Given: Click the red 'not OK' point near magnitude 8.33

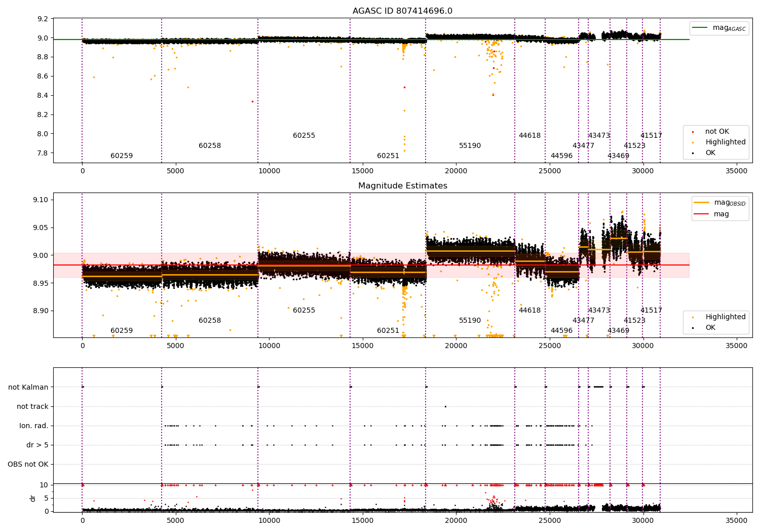Looking at the screenshot, I should point(252,101).
